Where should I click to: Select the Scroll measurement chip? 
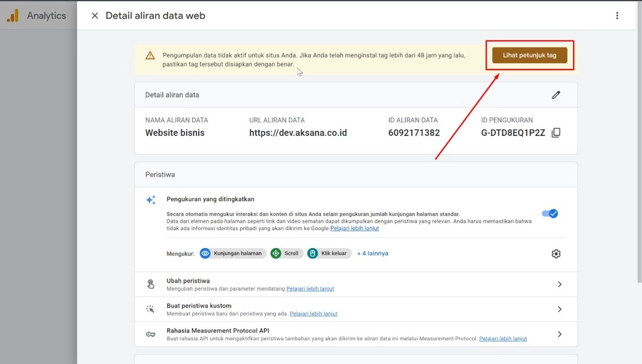[287, 254]
